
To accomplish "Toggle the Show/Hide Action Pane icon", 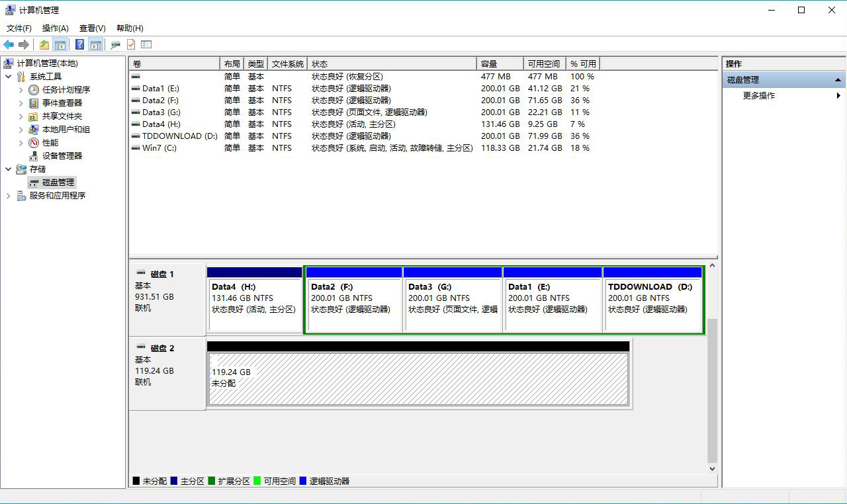I will pyautogui.click(x=96, y=44).
